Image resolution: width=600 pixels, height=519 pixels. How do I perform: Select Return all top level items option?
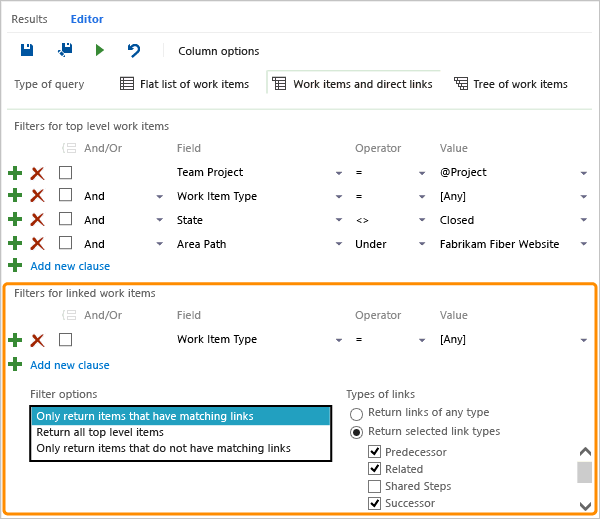pyautogui.click(x=180, y=432)
